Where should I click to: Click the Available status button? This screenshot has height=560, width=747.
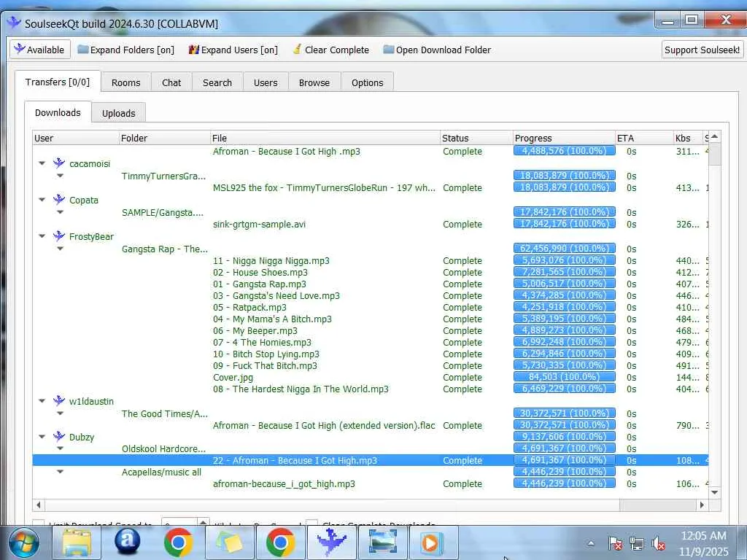click(40, 50)
